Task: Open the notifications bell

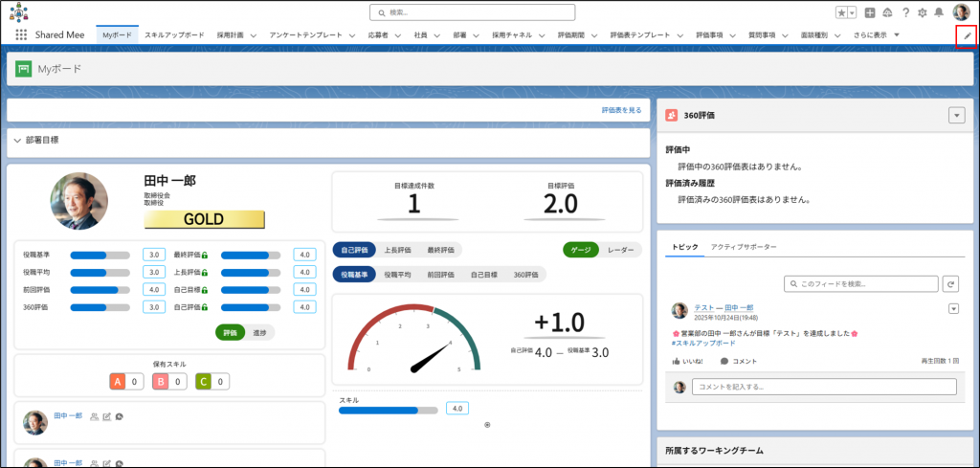Action: (938, 12)
